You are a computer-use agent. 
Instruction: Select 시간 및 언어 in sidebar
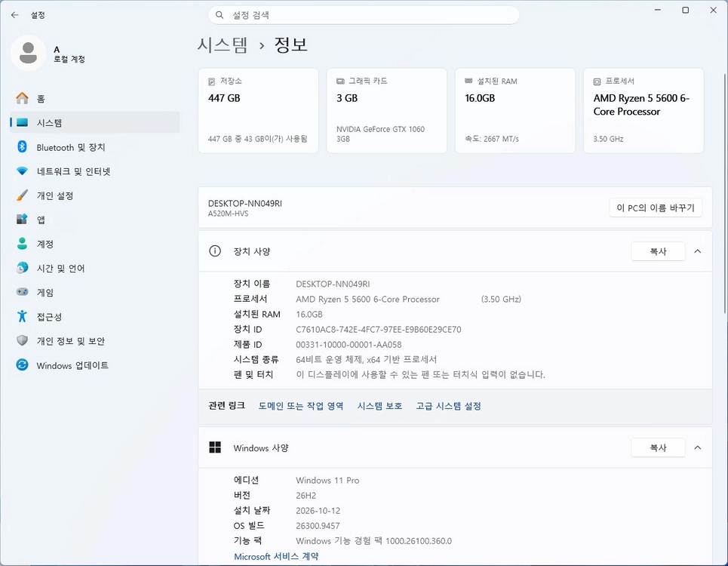pos(95,269)
